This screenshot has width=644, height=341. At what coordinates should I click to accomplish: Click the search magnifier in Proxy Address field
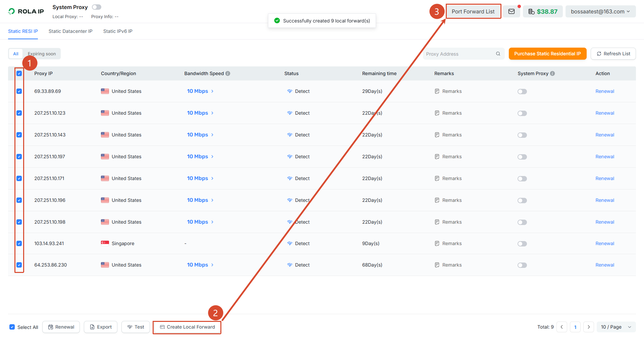click(x=498, y=54)
